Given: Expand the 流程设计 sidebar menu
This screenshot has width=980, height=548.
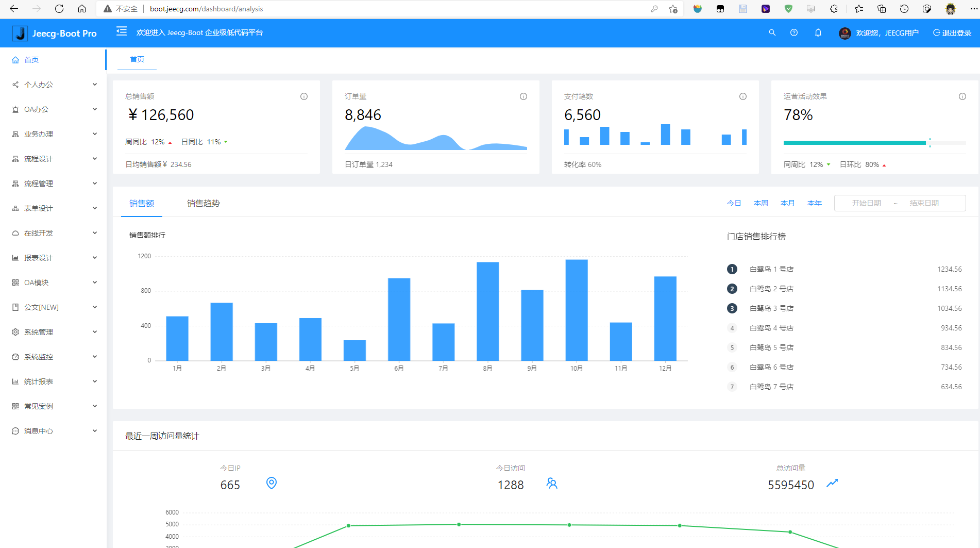Looking at the screenshot, I should tap(54, 159).
